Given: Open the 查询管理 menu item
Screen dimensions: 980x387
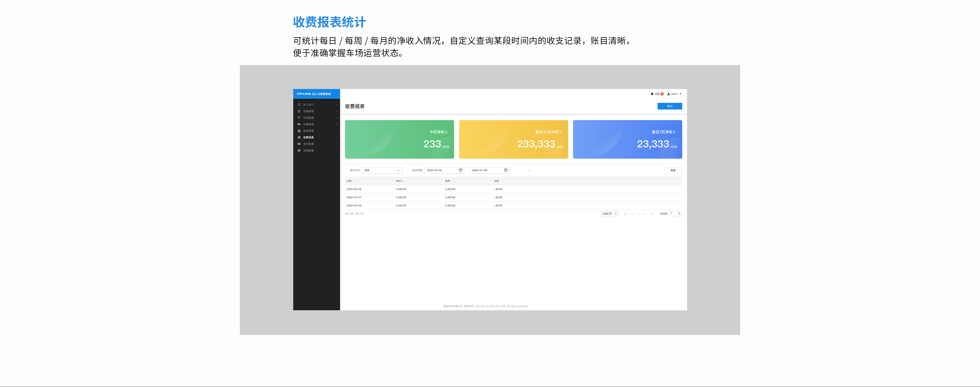Looking at the screenshot, I should pyautogui.click(x=316, y=131).
